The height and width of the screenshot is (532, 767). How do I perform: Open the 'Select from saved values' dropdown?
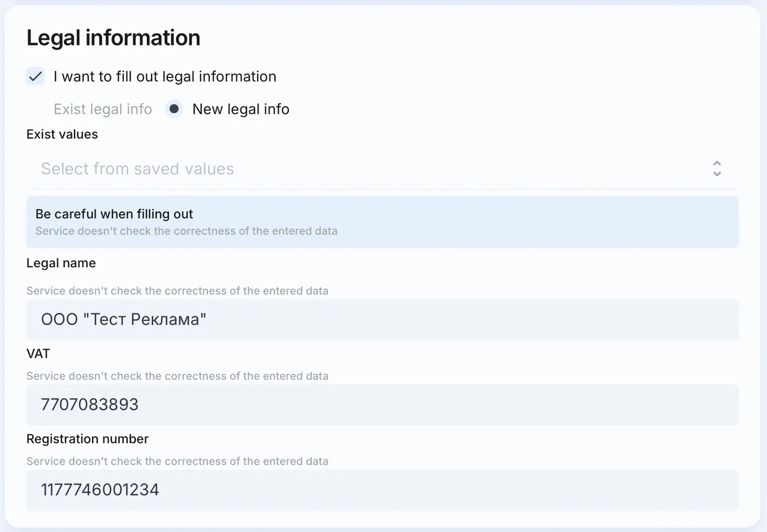[x=382, y=169]
